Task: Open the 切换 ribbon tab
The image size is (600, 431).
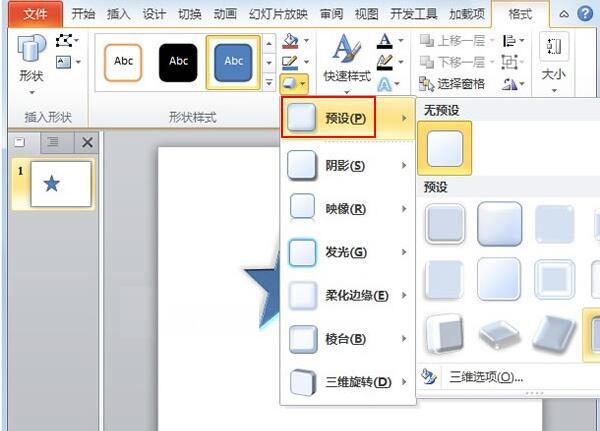Action: (x=190, y=14)
